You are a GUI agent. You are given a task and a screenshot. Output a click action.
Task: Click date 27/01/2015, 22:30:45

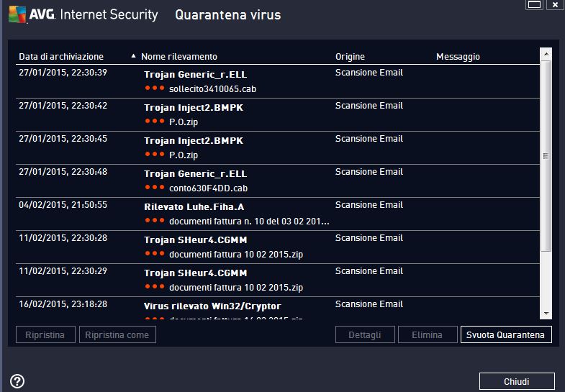click(63, 139)
